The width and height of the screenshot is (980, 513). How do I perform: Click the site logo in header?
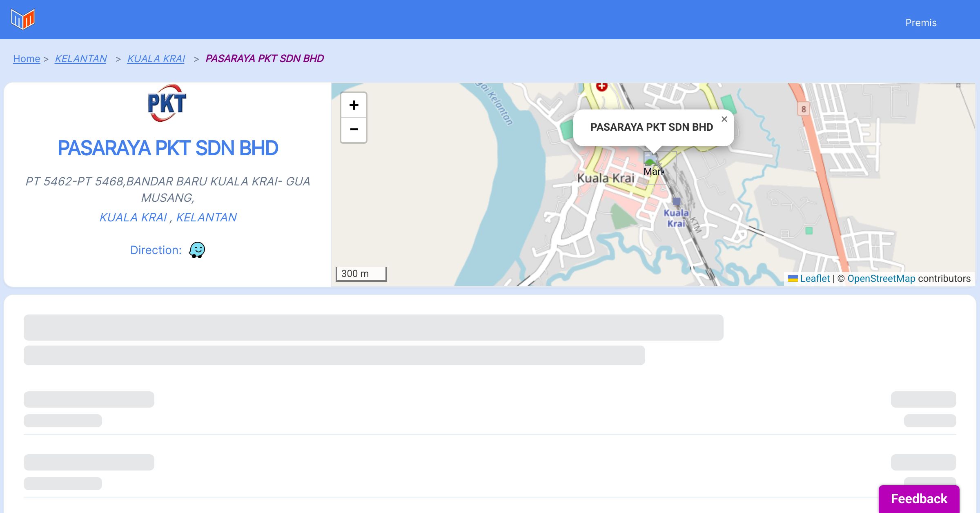(23, 19)
